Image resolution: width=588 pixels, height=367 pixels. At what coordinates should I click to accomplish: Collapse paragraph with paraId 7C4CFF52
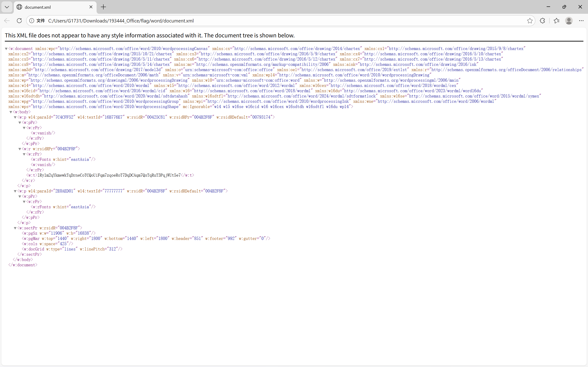(15, 117)
